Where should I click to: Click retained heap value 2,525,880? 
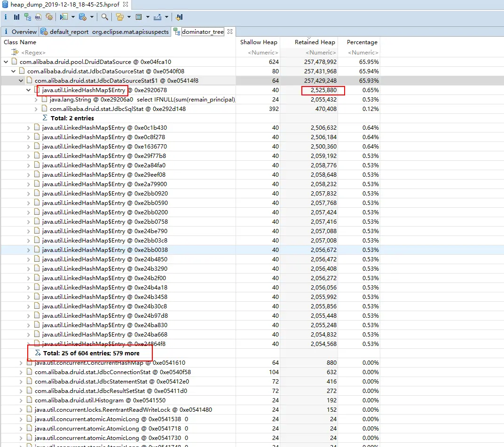pyautogui.click(x=323, y=90)
